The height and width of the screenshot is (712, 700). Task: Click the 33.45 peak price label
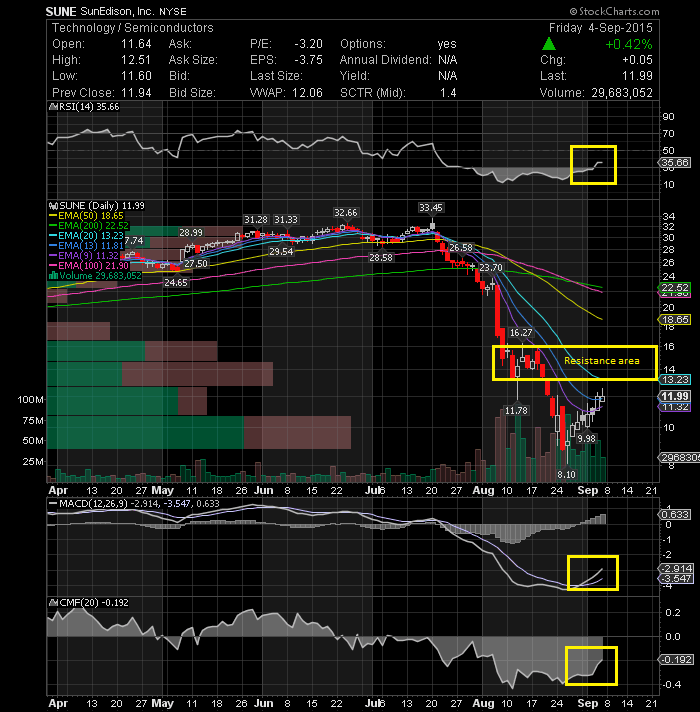click(430, 208)
